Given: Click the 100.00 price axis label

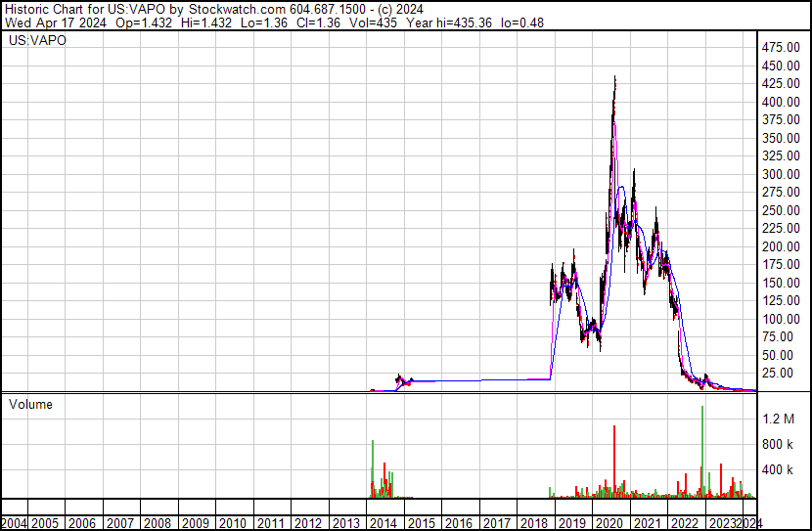Looking at the screenshot, I should pyautogui.click(x=782, y=319).
